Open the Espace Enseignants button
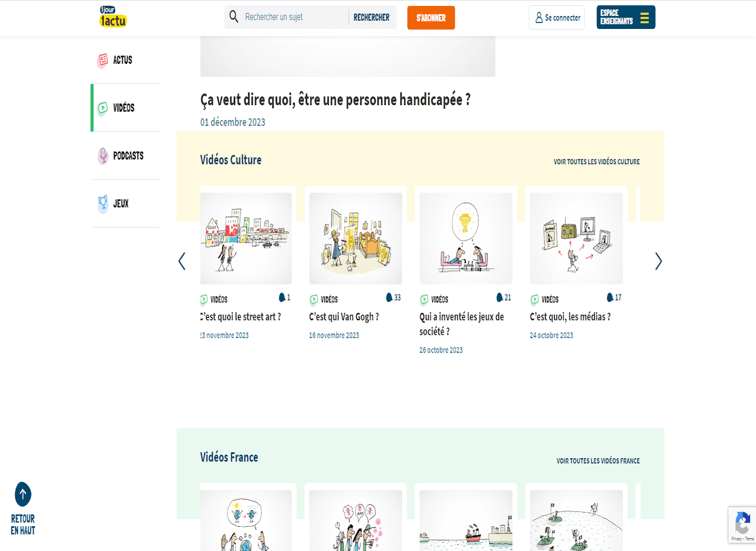 click(x=626, y=17)
